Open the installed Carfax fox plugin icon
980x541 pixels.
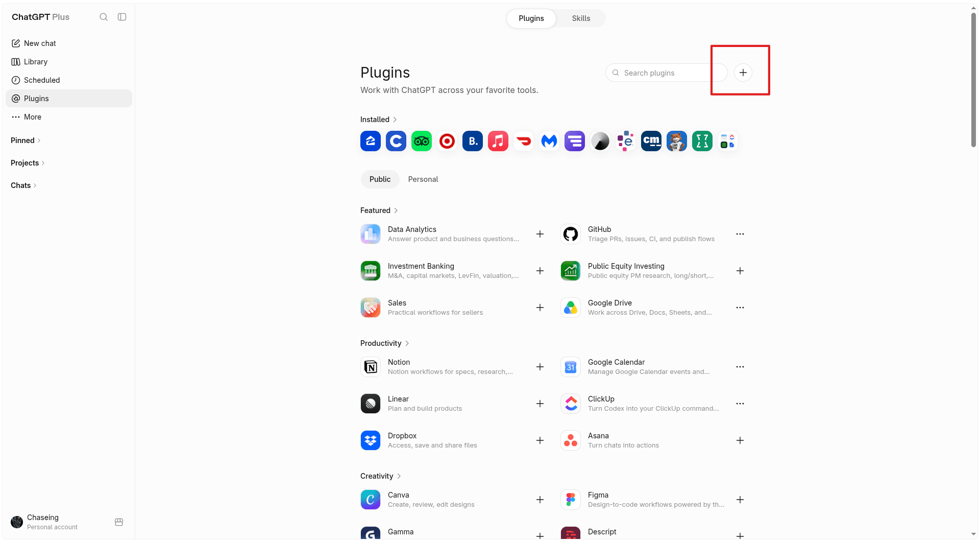[x=677, y=141]
